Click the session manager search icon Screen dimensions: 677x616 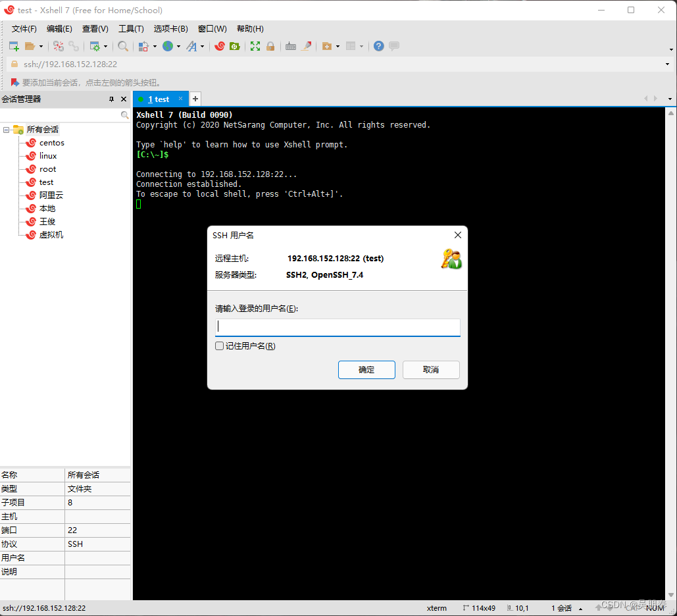(x=124, y=115)
